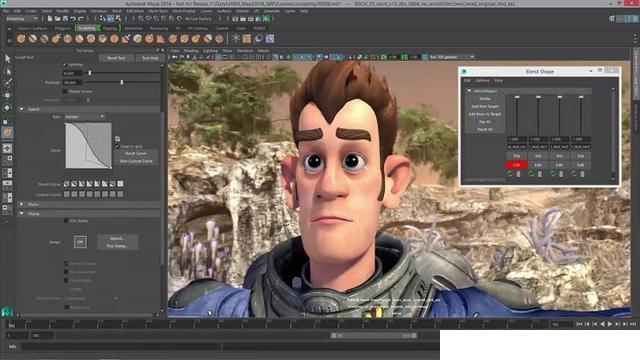Collapse the Falloff section arrow
This screenshot has width=640, height=360.
click(22, 109)
